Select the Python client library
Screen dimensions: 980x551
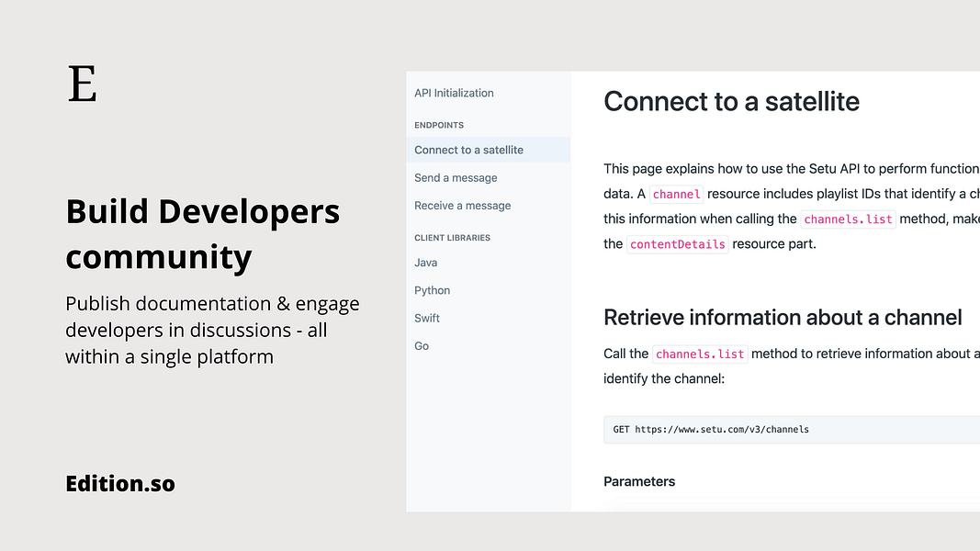tap(432, 290)
